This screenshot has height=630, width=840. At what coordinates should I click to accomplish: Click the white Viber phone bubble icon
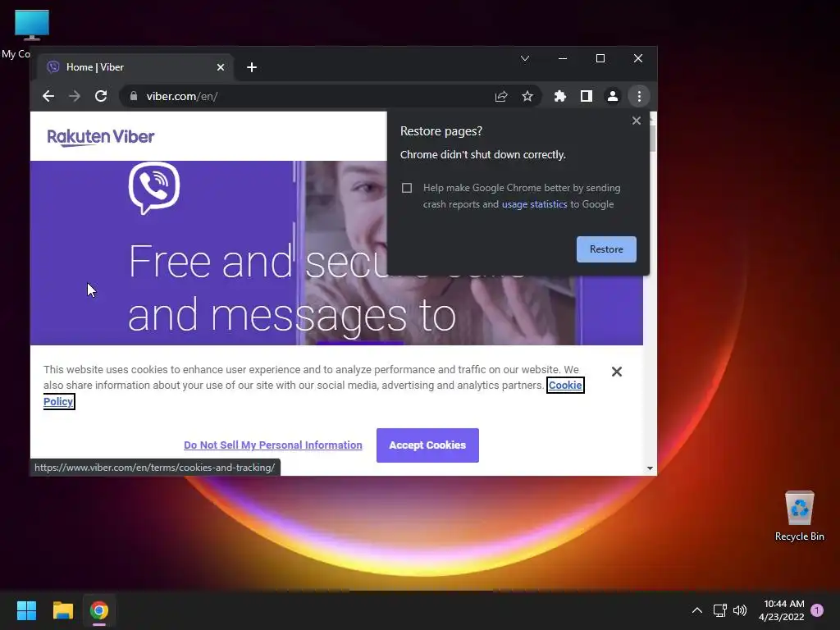154,188
